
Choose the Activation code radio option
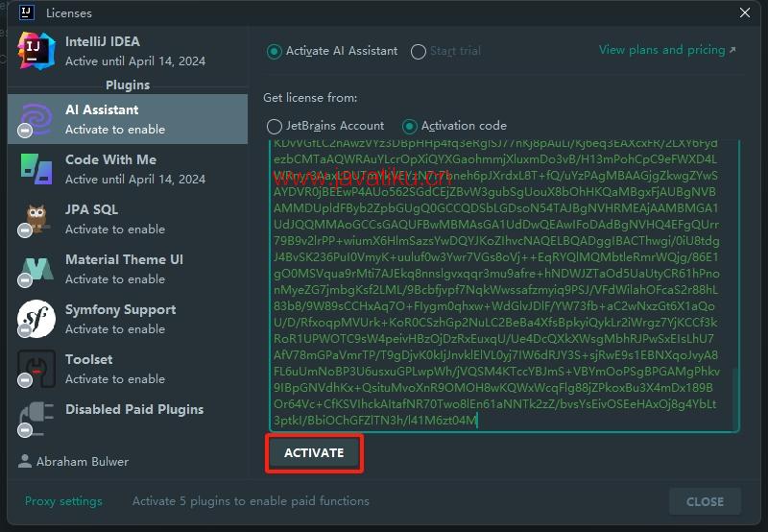(x=410, y=127)
